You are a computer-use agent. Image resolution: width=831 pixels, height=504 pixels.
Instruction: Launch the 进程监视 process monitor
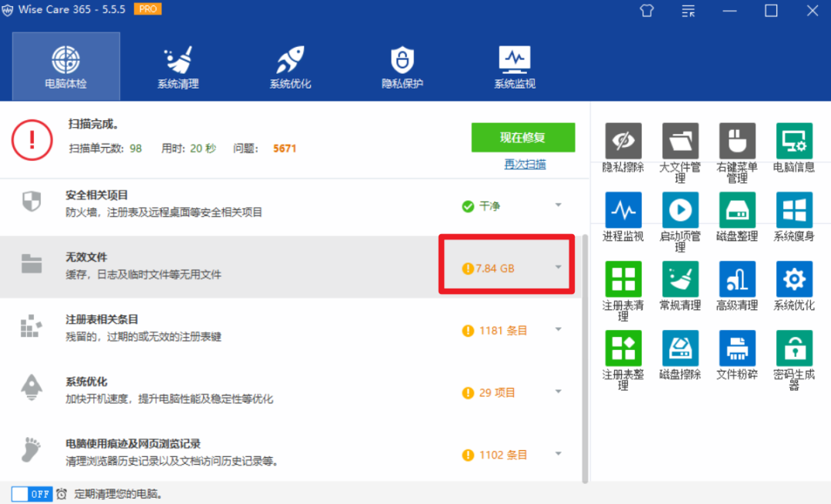(x=623, y=210)
